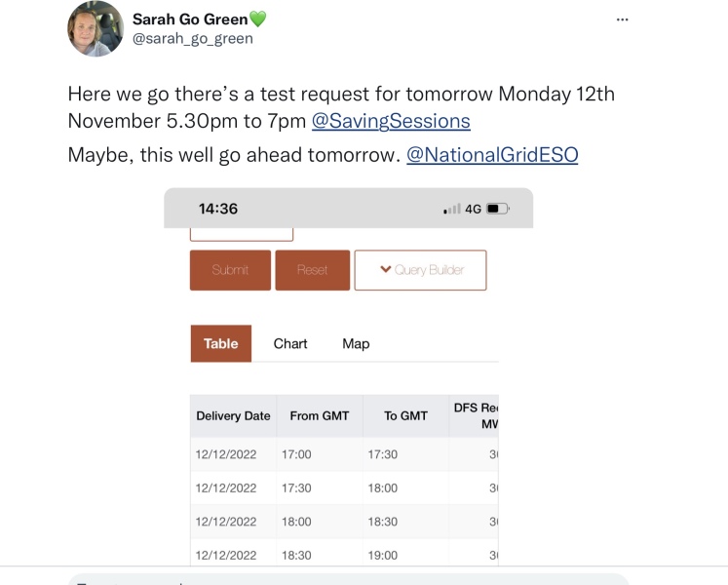Open the tweet's three-dot more menu
Screen dimensions: 728x585
click(x=623, y=19)
